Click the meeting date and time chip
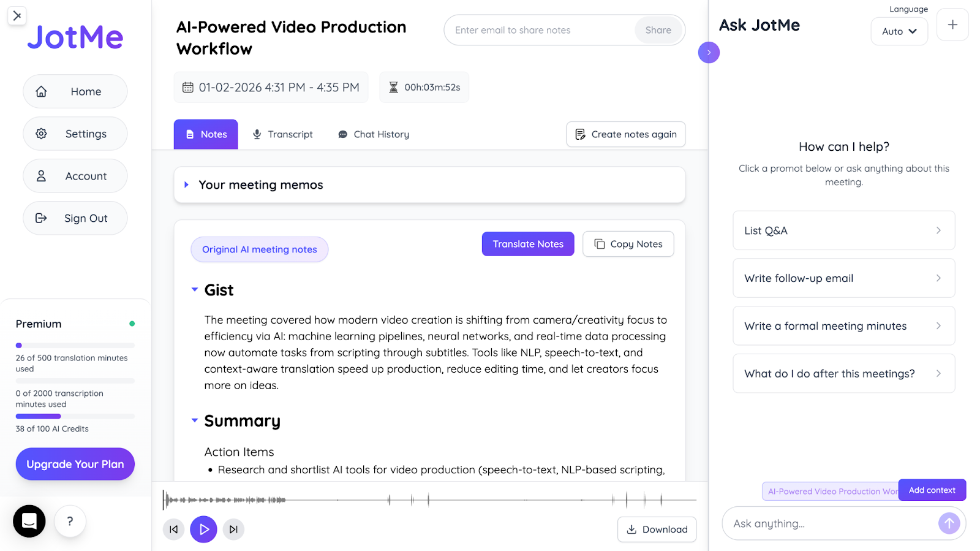This screenshot has width=980, height=551. 271,87
